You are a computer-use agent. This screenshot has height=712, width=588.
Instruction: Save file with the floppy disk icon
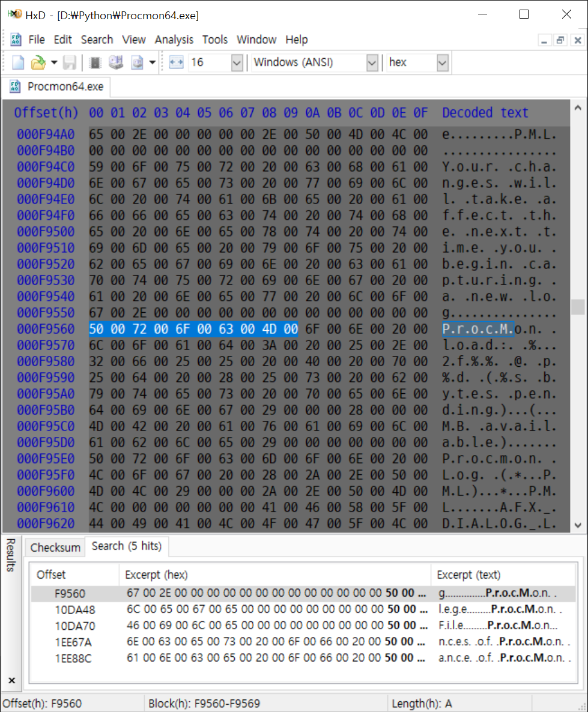pos(70,62)
